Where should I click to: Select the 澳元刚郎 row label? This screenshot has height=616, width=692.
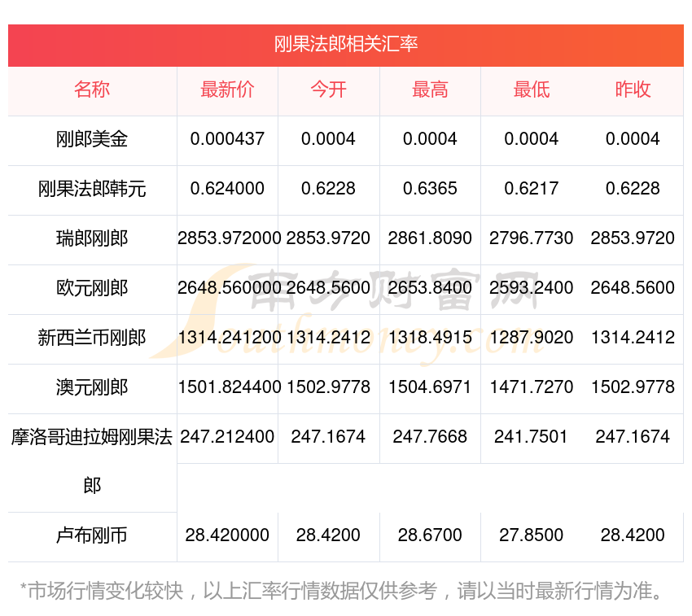click(x=92, y=387)
